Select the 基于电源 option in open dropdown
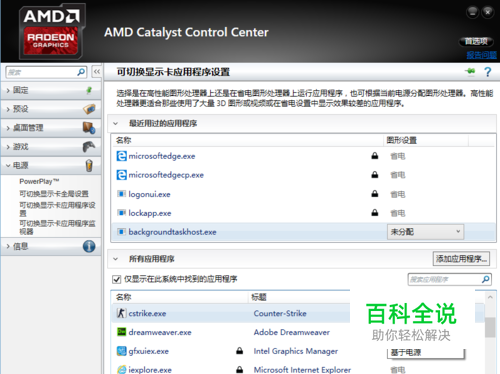 (x=425, y=353)
